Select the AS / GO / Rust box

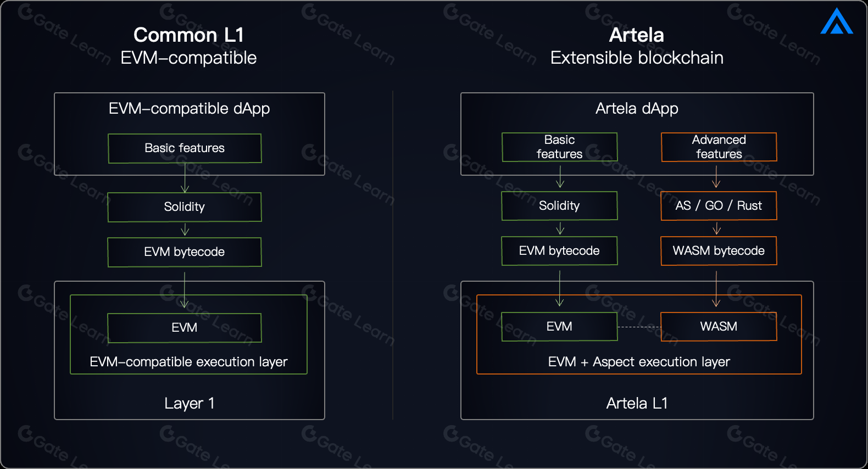pos(719,206)
